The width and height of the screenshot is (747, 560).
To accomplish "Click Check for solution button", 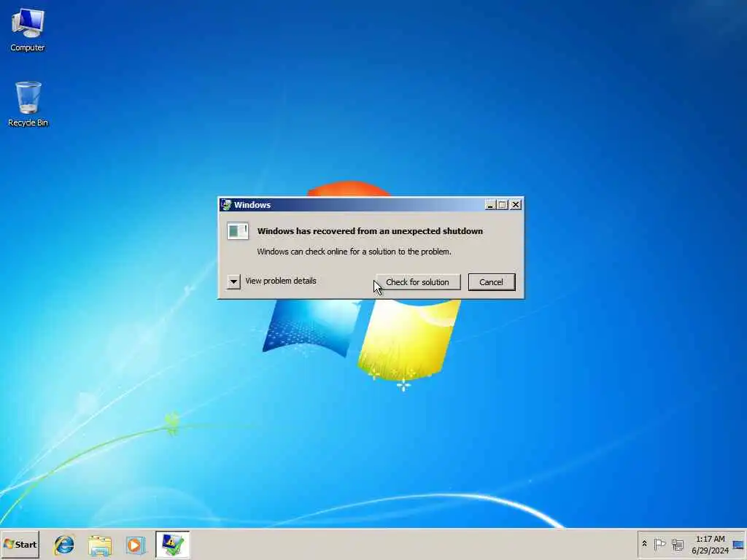I will point(418,282).
